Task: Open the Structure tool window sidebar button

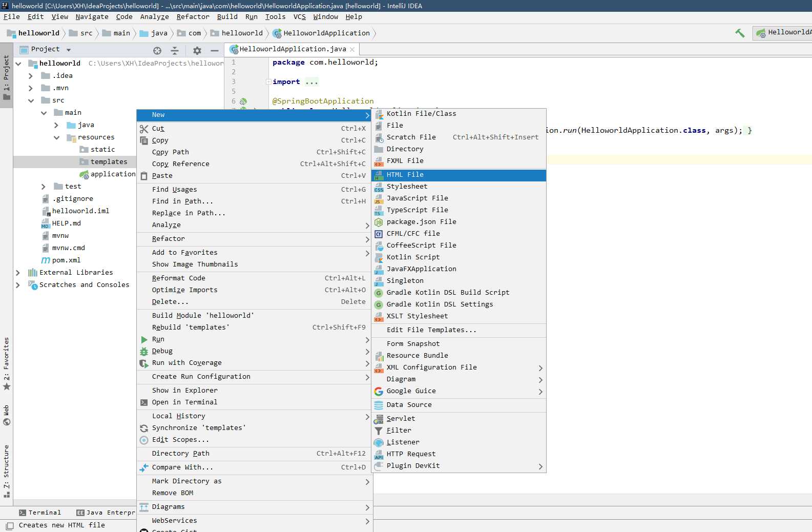Action: coord(7,471)
